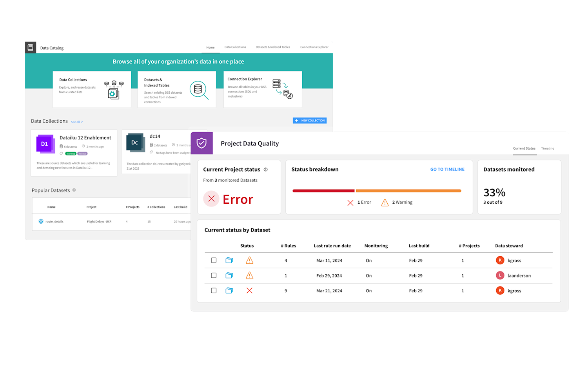Viewport: 588px width, 373px height.
Task: Open the Datasets & Indexed Tables card
Action: click(177, 89)
